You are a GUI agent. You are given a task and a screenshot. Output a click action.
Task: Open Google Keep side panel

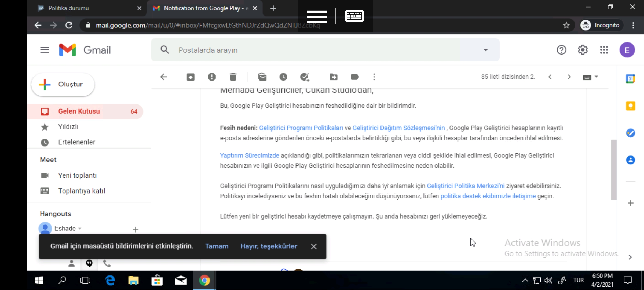630,106
